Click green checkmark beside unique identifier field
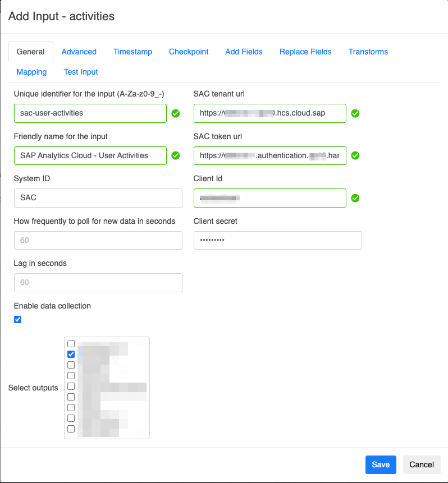 coord(176,113)
